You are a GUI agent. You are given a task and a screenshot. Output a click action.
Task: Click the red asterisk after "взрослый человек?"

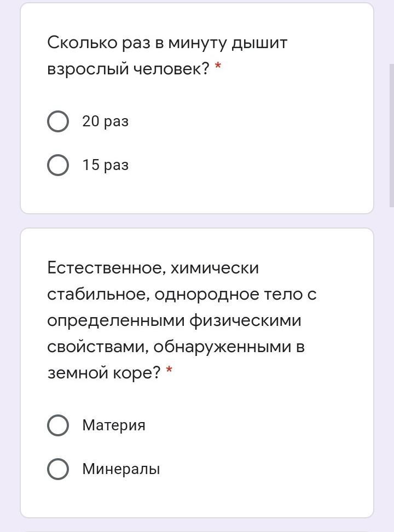[x=218, y=66]
